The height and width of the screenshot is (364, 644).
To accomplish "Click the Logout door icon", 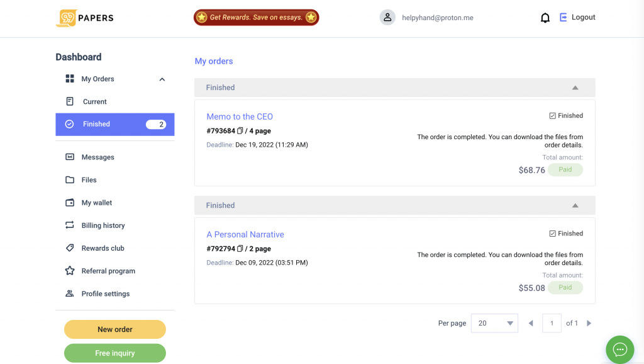I will tap(563, 18).
